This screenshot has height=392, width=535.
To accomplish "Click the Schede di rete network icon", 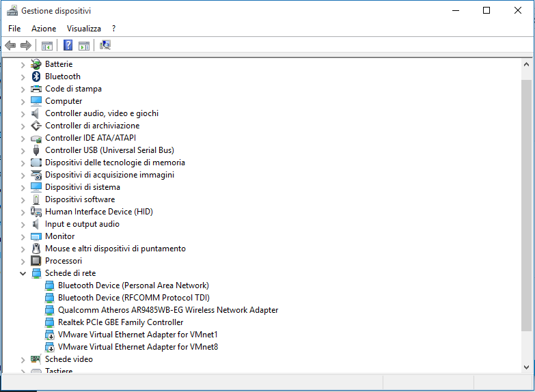I will pos(36,273).
